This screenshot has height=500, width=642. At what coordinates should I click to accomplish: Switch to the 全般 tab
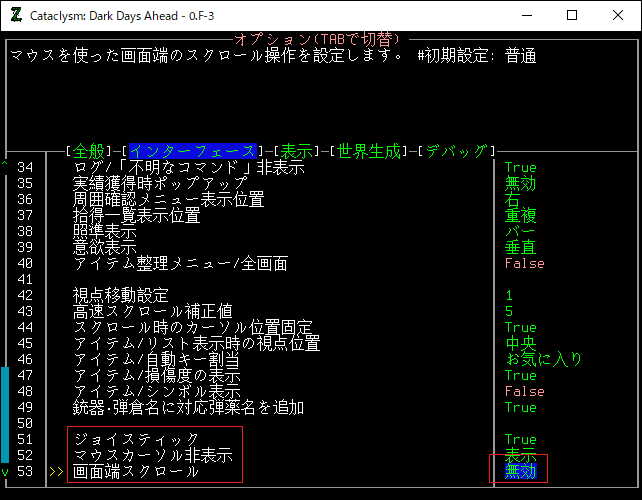pyautogui.click(x=88, y=151)
